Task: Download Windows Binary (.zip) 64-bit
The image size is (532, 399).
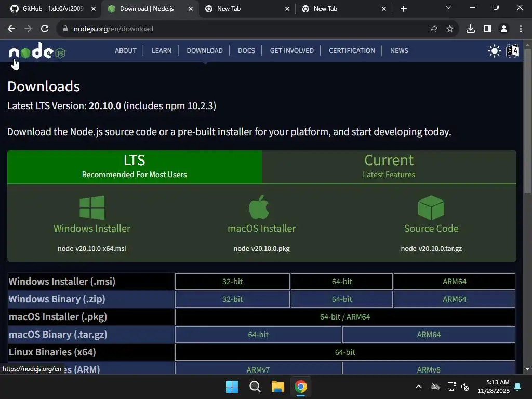Action: click(x=342, y=299)
